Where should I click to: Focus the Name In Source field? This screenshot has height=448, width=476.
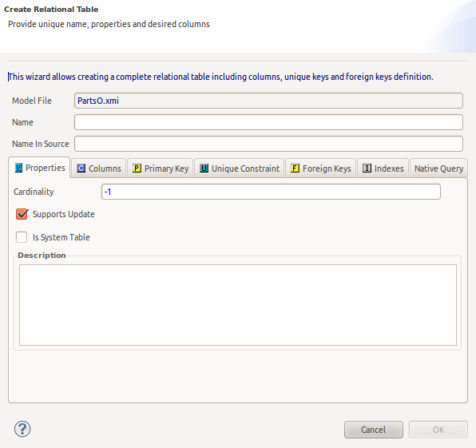click(268, 144)
